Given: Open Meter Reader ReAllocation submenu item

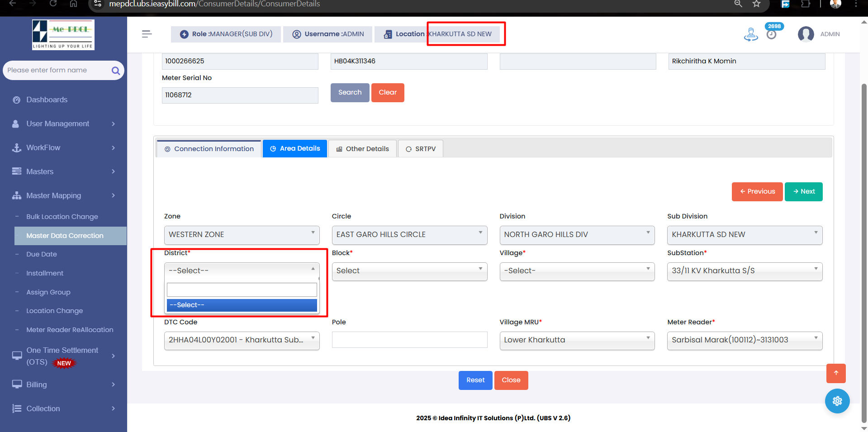Looking at the screenshot, I should tap(70, 330).
